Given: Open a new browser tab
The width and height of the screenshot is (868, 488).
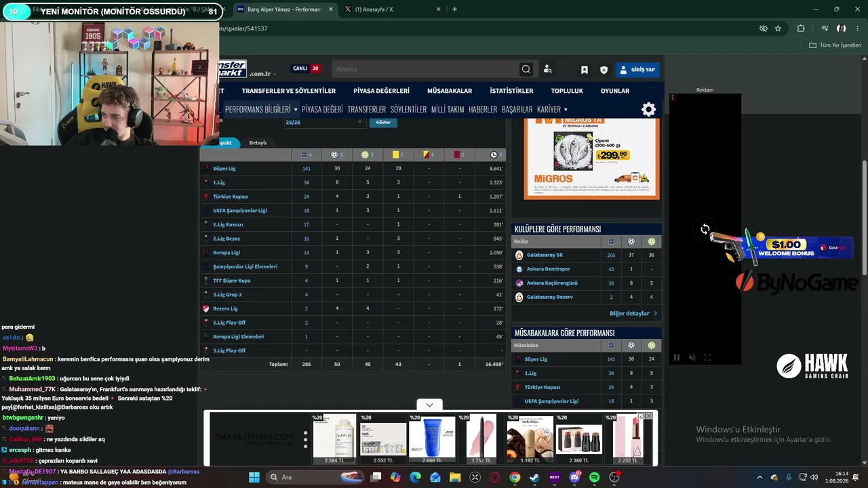Looking at the screenshot, I should pyautogui.click(x=454, y=9).
